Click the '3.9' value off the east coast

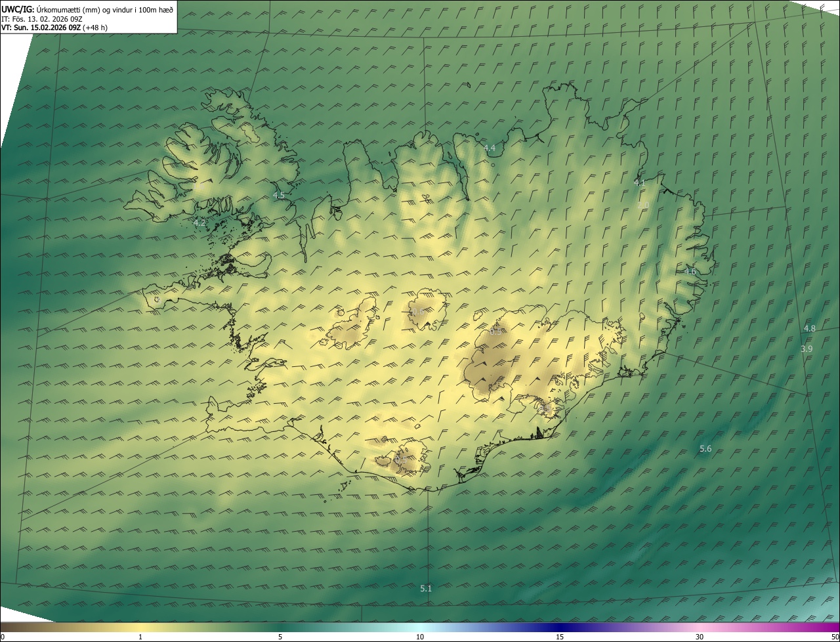(x=807, y=349)
